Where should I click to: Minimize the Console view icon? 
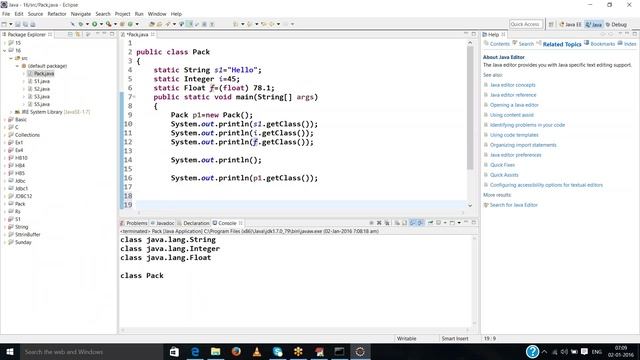466,222
